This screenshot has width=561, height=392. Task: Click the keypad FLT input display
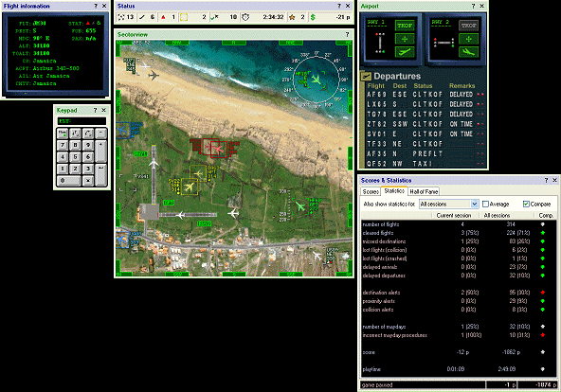pyautogui.click(x=81, y=121)
